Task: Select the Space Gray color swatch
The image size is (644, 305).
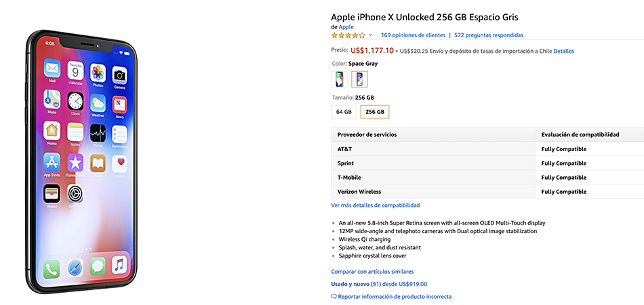Action: (x=360, y=79)
